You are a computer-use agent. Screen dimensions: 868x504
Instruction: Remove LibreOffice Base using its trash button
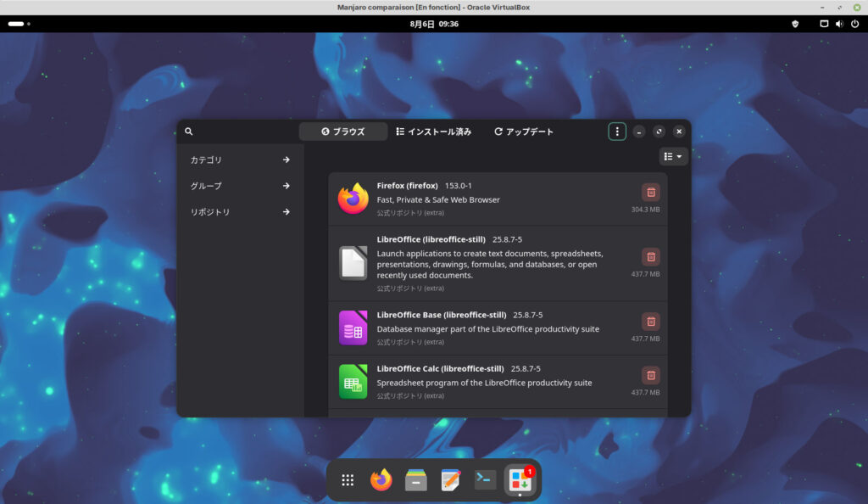[x=651, y=322]
